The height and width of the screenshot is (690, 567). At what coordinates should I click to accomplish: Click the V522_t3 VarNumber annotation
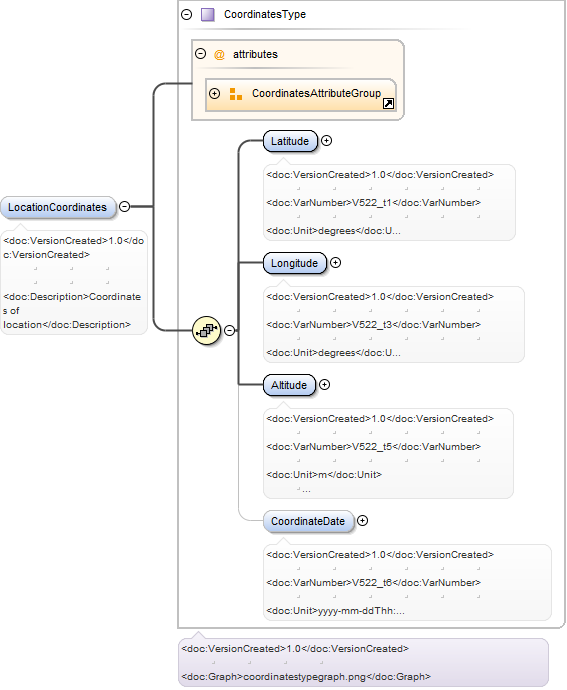click(373, 325)
